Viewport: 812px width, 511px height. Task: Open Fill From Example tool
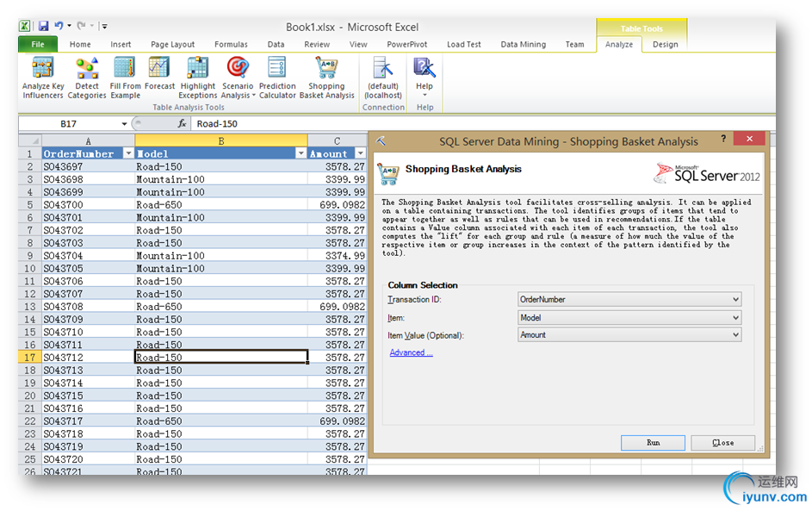click(125, 78)
